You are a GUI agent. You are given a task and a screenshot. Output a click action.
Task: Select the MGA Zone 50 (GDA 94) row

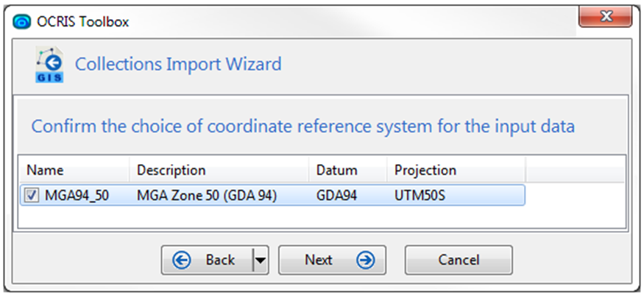(x=272, y=196)
